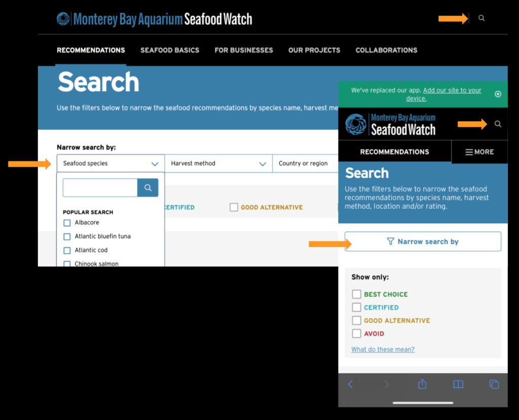Click the Popular Search heading
Image resolution: width=519 pixels, height=420 pixels.
tap(88, 212)
